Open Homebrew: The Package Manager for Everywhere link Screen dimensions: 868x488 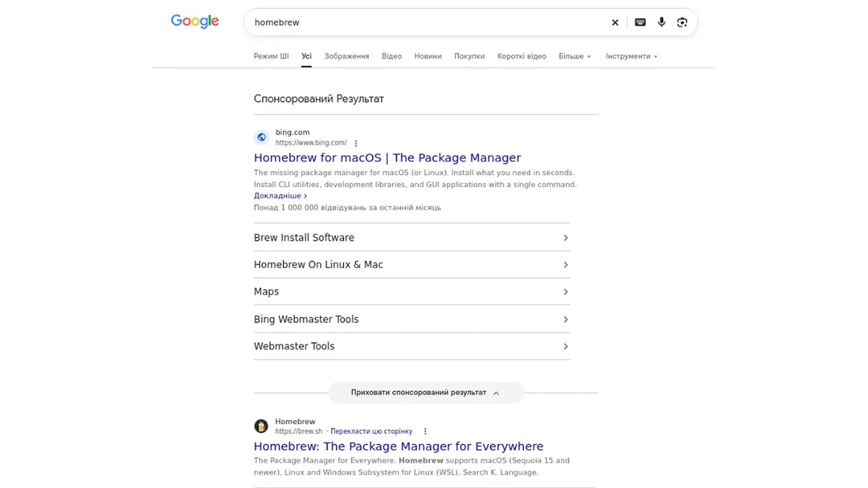(x=398, y=446)
